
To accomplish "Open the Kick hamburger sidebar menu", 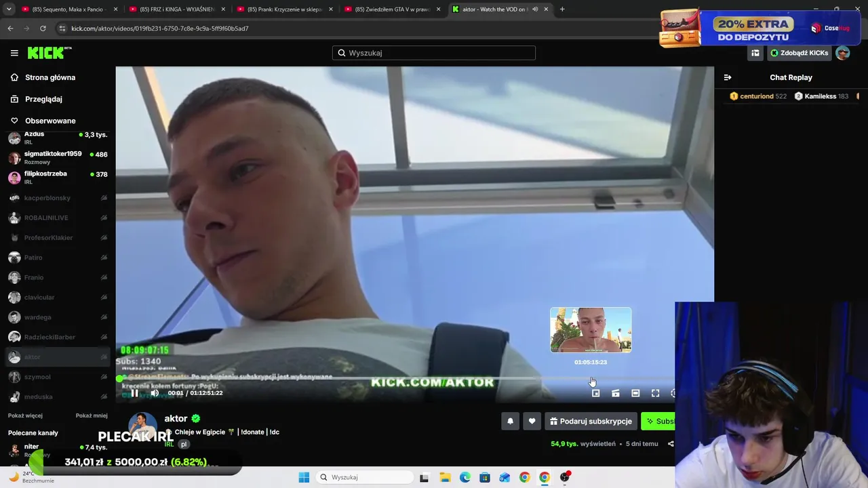I will pyautogui.click(x=14, y=53).
